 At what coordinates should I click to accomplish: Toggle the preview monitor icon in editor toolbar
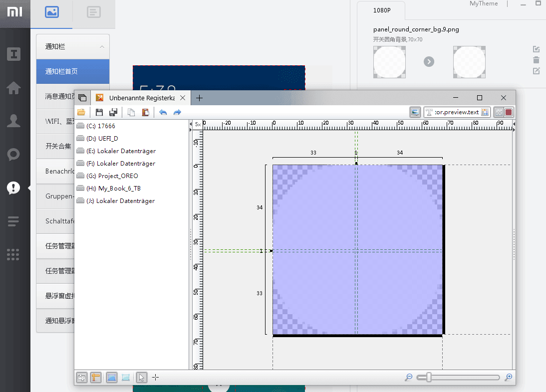[415, 112]
